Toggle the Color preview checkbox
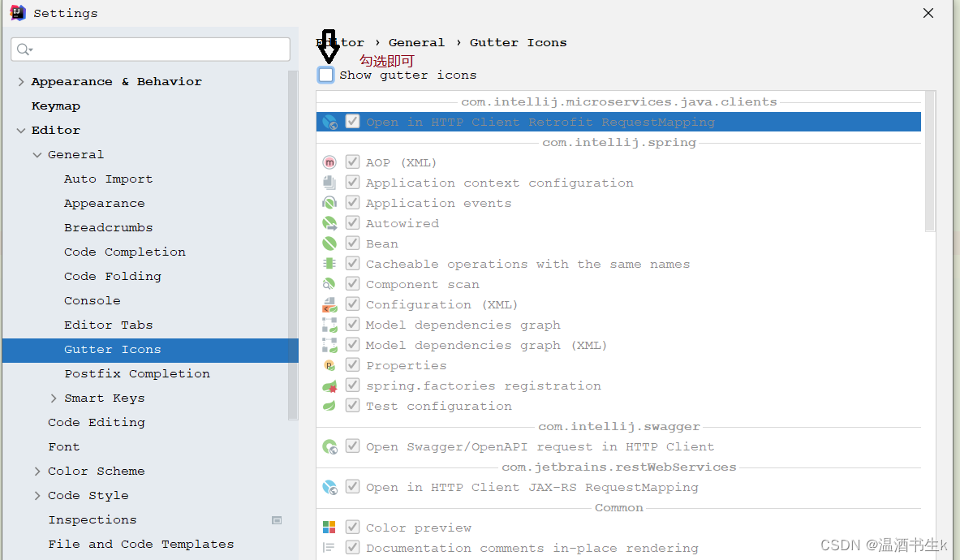 [x=353, y=527]
